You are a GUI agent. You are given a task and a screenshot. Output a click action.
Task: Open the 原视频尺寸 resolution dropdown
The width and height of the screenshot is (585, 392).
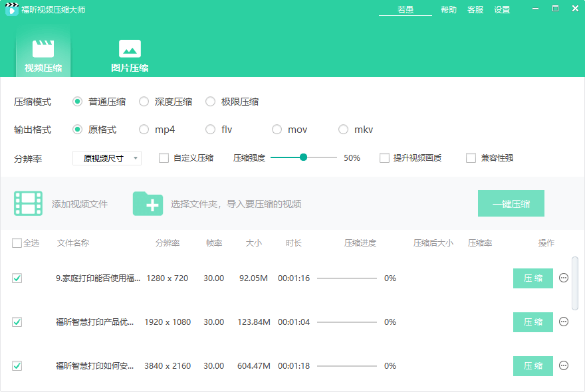(106, 157)
